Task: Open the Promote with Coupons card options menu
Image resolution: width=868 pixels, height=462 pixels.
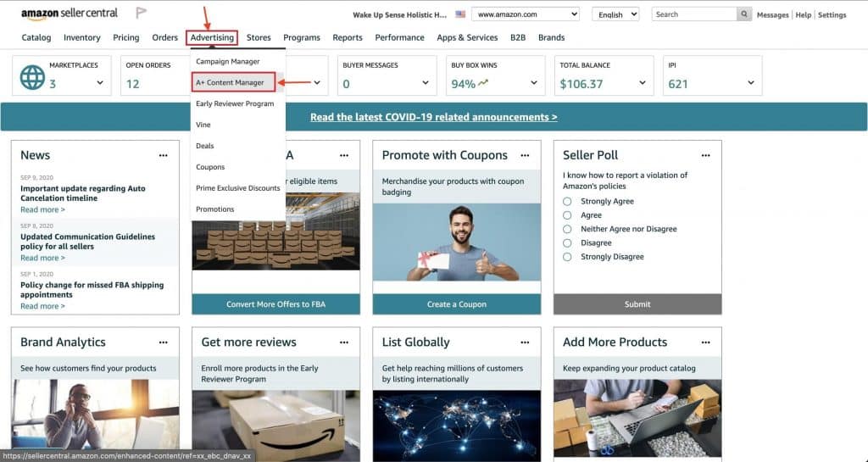Action: tap(525, 155)
